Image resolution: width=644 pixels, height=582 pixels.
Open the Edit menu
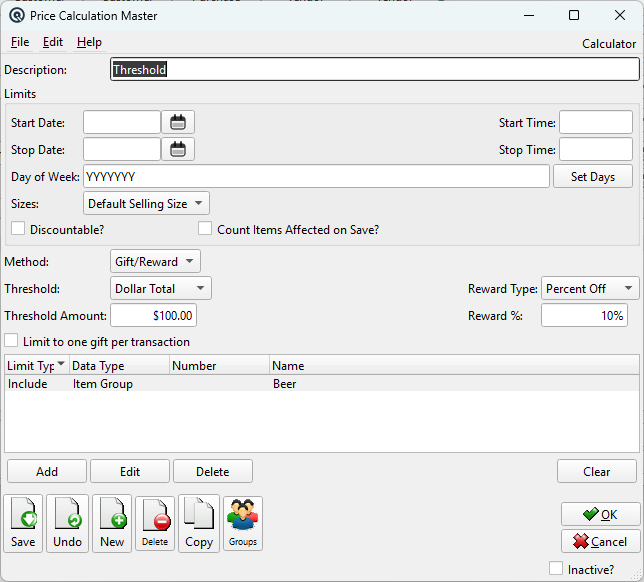pyautogui.click(x=53, y=42)
